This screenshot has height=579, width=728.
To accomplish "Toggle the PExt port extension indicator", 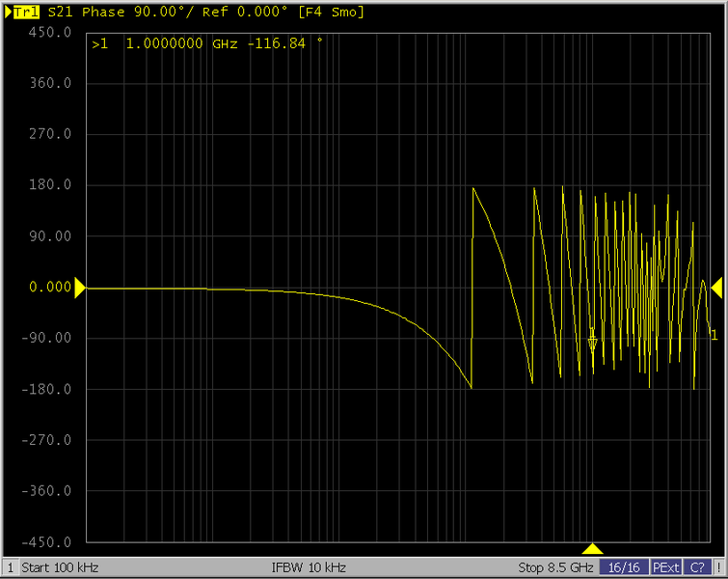I will point(665,567).
